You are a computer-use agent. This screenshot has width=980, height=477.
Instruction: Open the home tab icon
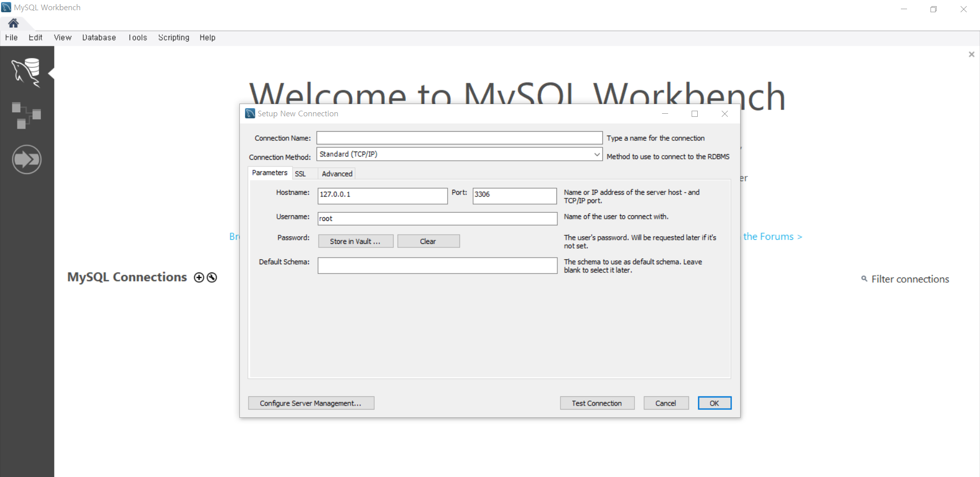coord(13,23)
